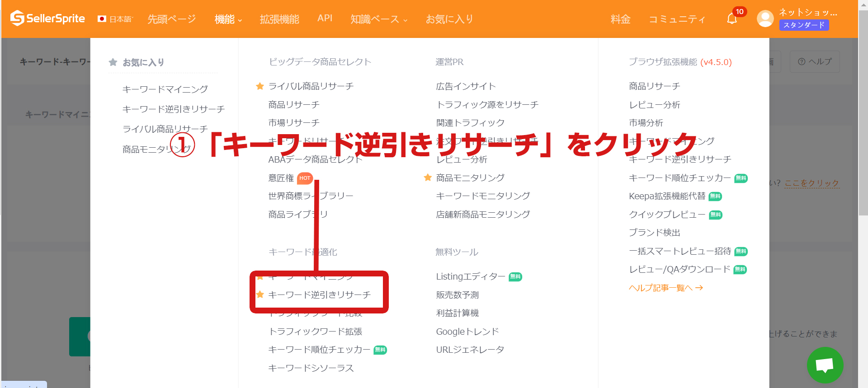Image resolution: width=868 pixels, height=388 pixels.
Task: Open the コミュニティ page
Action: click(x=677, y=19)
